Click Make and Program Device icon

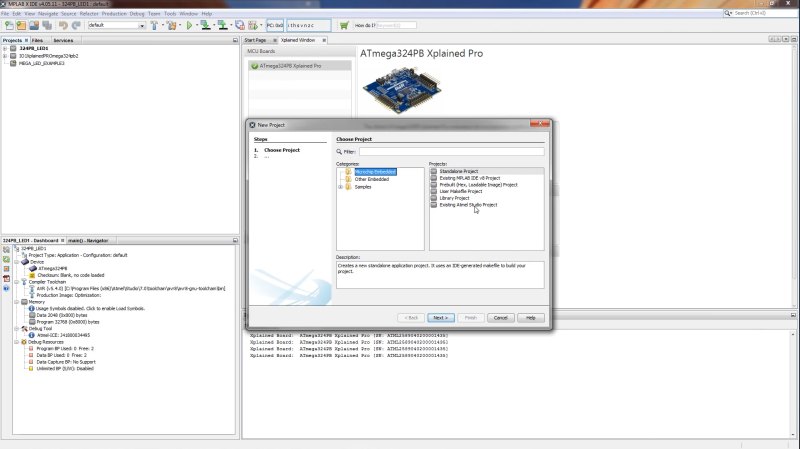(205, 25)
